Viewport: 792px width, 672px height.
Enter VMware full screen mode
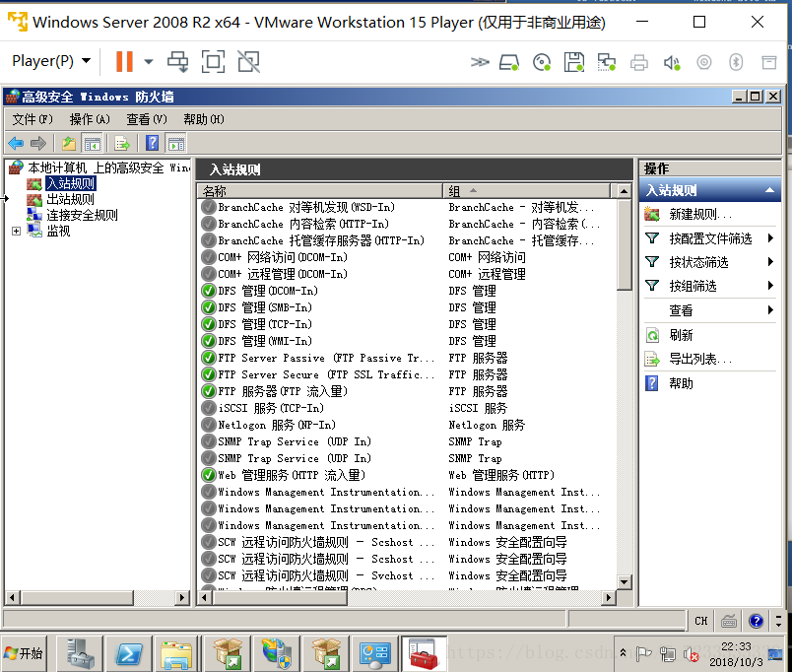tap(213, 62)
